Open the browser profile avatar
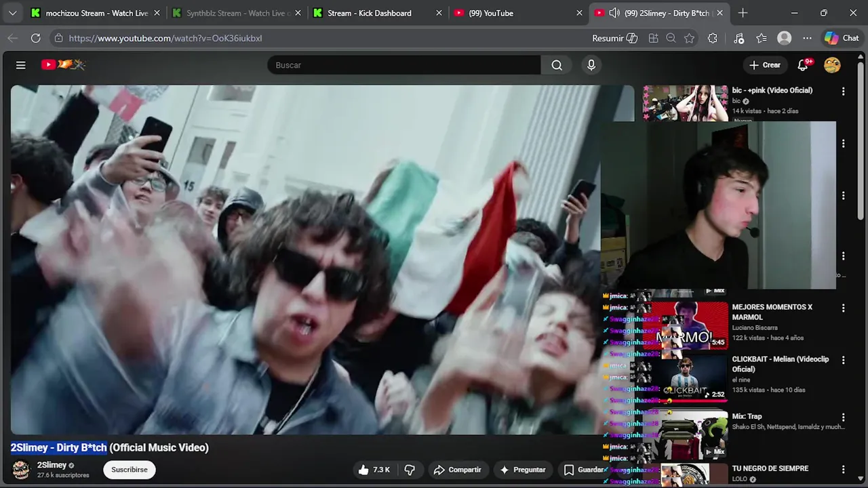Image resolution: width=868 pixels, height=488 pixels. 785,38
